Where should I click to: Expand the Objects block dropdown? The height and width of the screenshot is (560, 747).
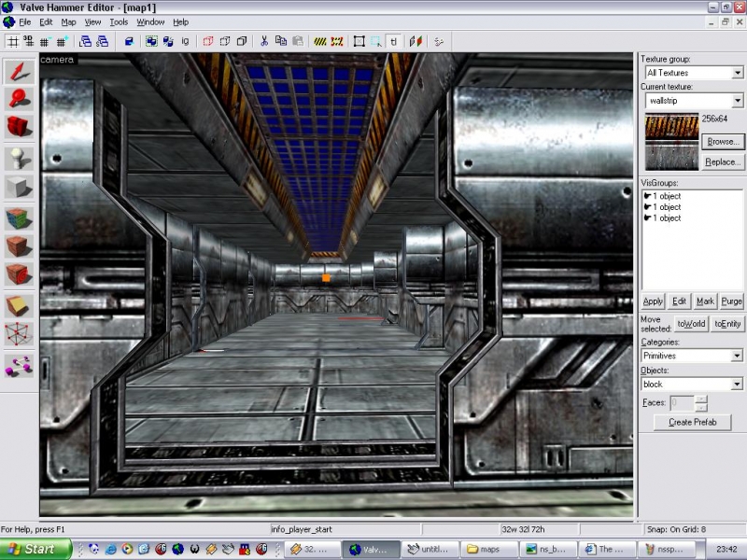pyautogui.click(x=738, y=385)
